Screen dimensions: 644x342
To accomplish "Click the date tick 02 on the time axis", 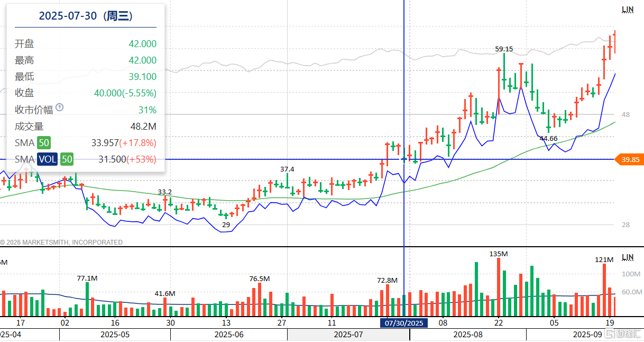I will click(x=65, y=323).
